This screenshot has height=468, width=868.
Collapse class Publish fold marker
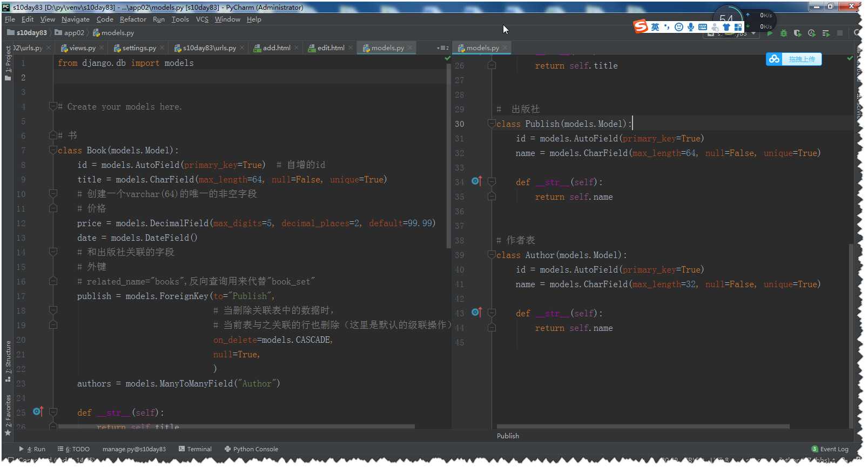click(x=492, y=123)
